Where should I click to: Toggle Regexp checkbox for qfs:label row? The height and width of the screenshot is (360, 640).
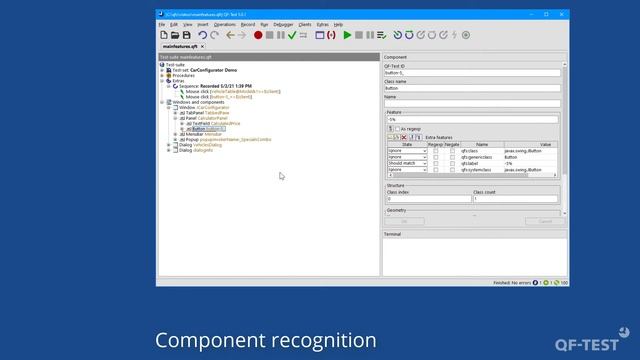[x=436, y=164]
